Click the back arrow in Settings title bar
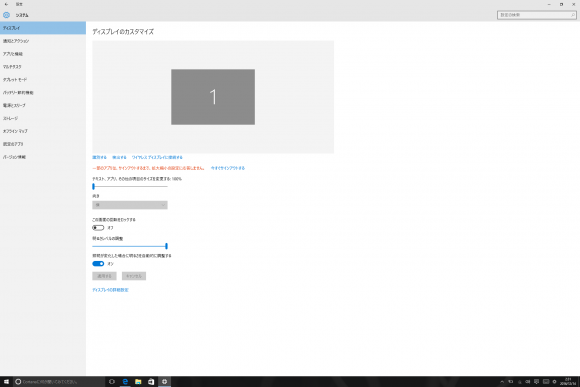This screenshot has width=580, height=387. [6, 4]
